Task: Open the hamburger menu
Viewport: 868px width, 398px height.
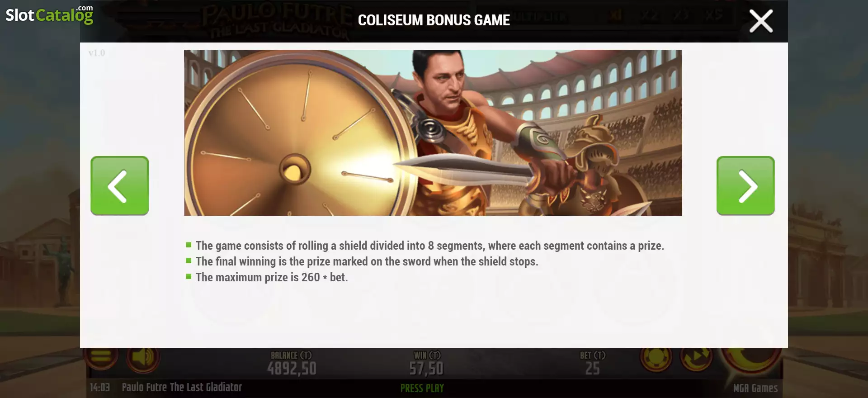Action: tap(101, 357)
